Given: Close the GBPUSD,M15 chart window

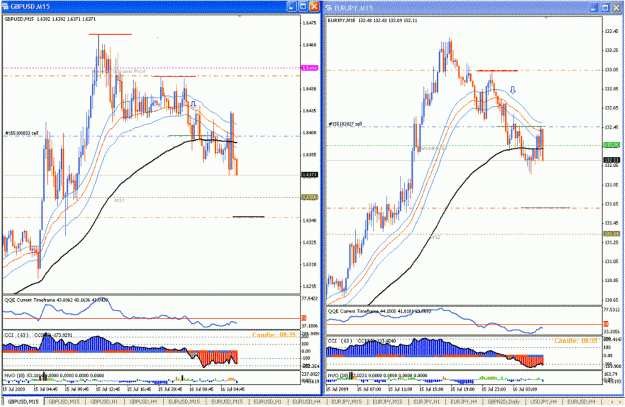Looking at the screenshot, I should pos(314,6).
